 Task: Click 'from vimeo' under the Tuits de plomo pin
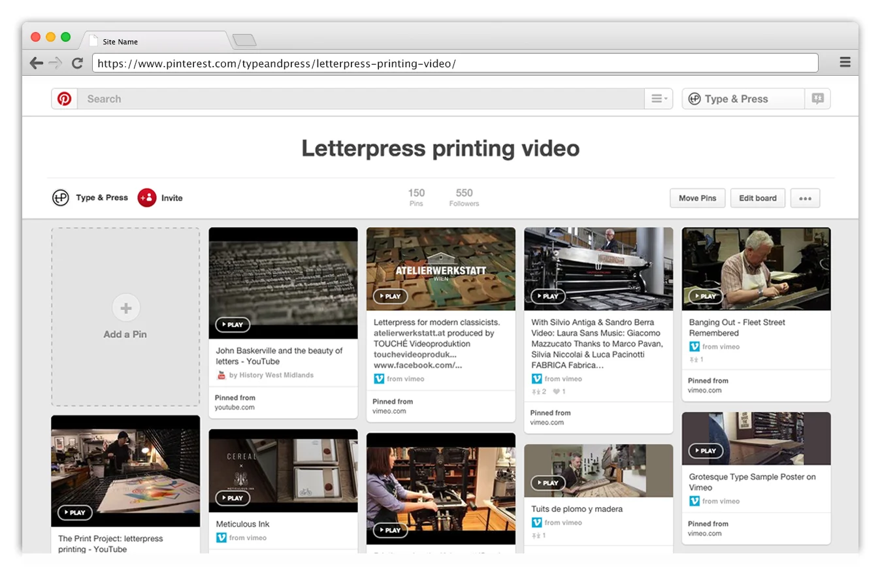[563, 523]
